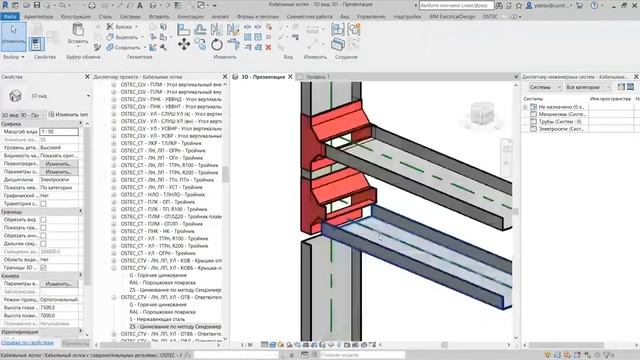Click the Mirror draw axis icon
The width and height of the screenshot is (640, 360).
pyautogui.click(x=233, y=29)
